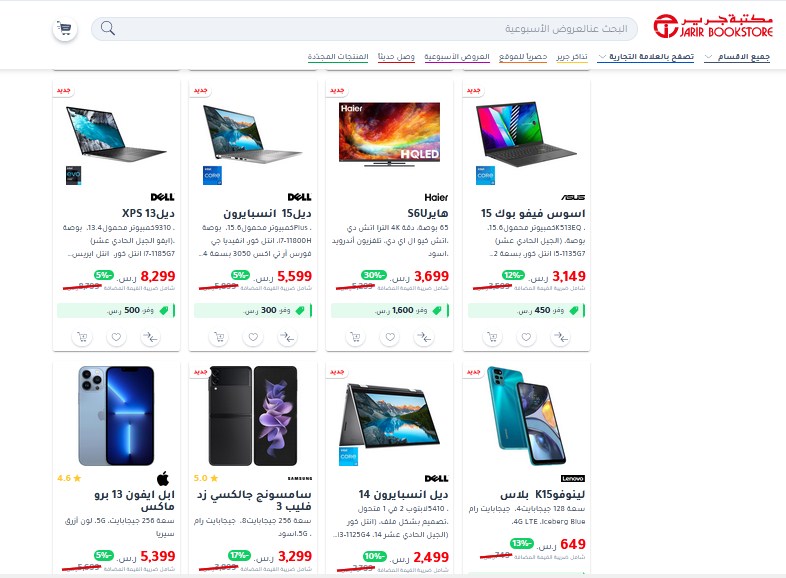This screenshot has height=578, width=786.
Task: Open Jarir Bookstore logo home link
Action: pos(713,26)
